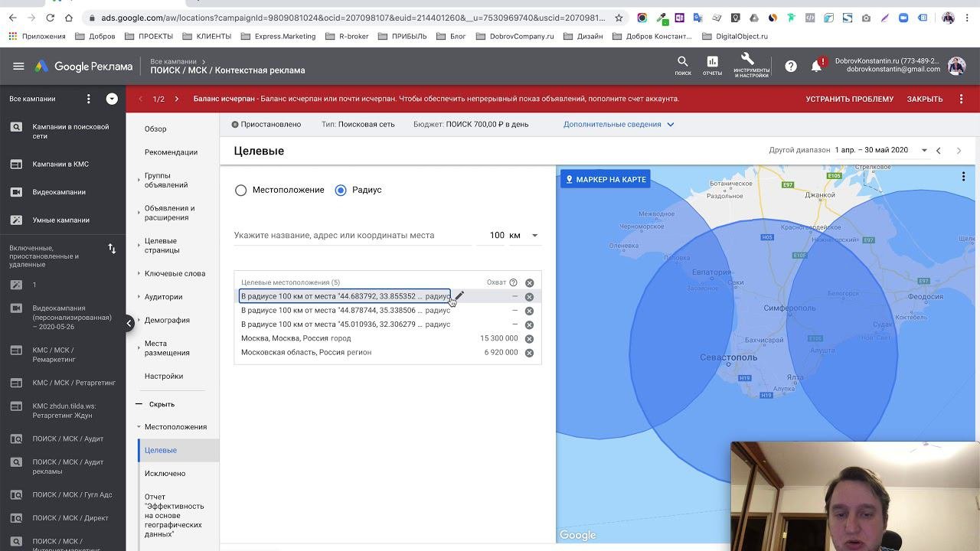The height and width of the screenshot is (551, 980).
Task: Open the date range dropdown
Action: (x=923, y=150)
